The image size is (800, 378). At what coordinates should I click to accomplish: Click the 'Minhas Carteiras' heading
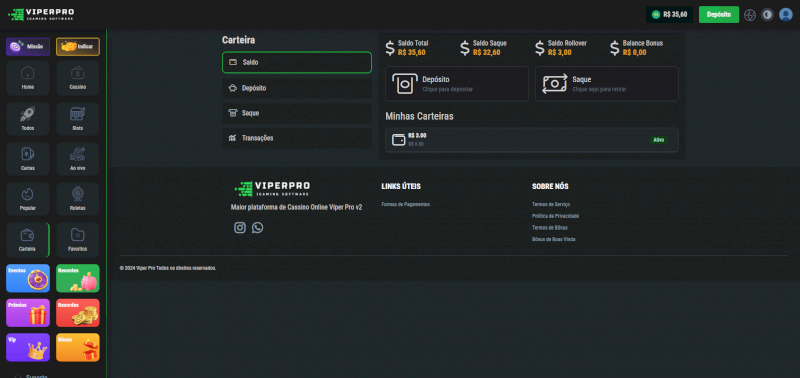pos(419,116)
